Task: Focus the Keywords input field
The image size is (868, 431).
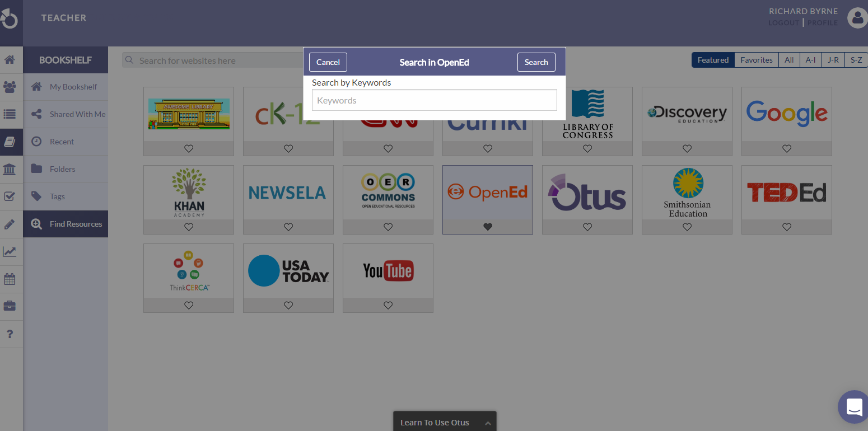Action: pos(435,100)
